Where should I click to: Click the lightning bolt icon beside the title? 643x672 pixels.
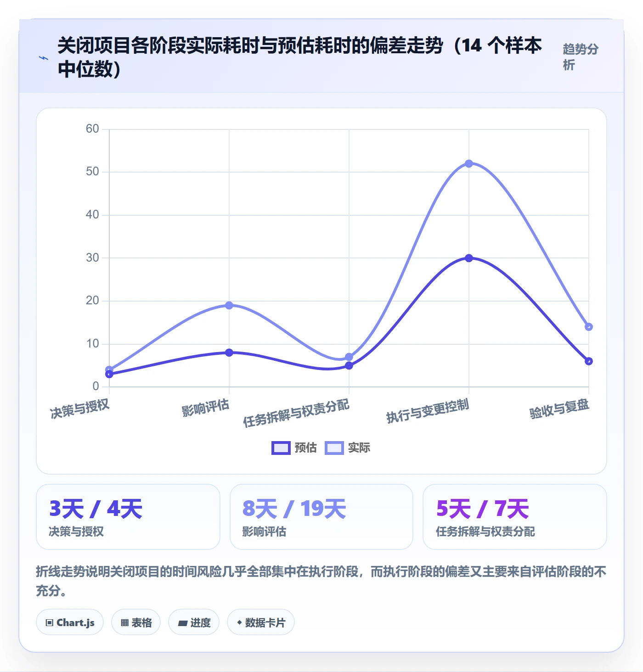[44, 58]
